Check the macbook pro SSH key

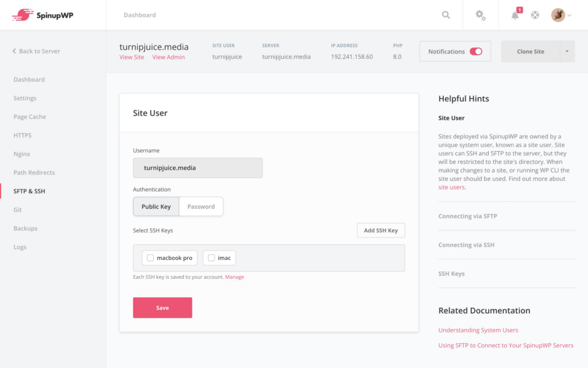[150, 258]
